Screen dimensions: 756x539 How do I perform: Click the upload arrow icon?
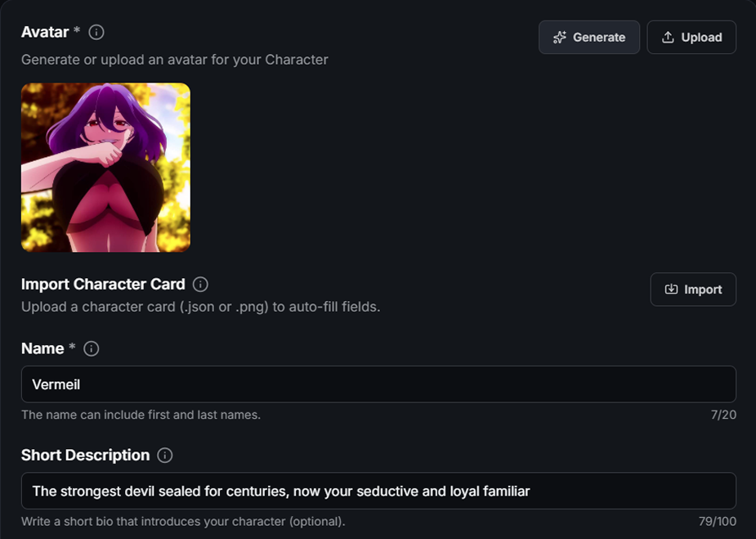click(668, 38)
